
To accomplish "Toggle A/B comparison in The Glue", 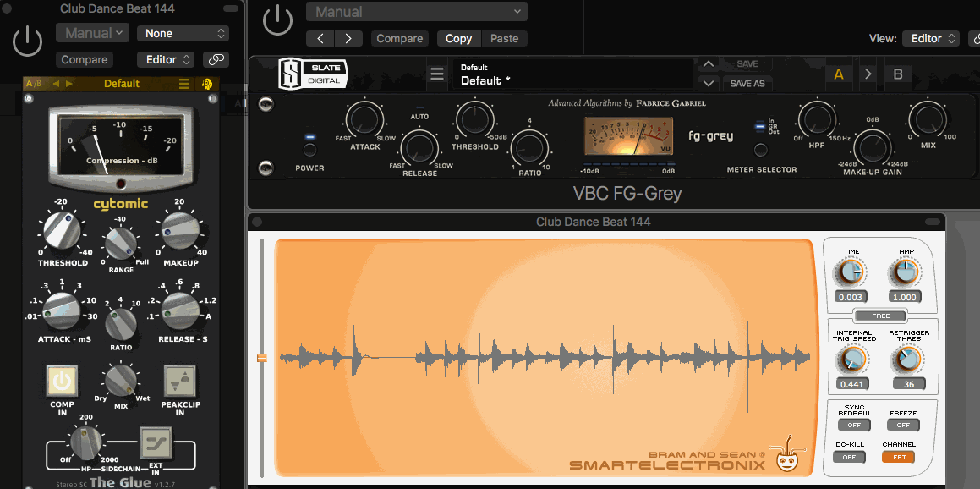I will pyautogui.click(x=34, y=83).
